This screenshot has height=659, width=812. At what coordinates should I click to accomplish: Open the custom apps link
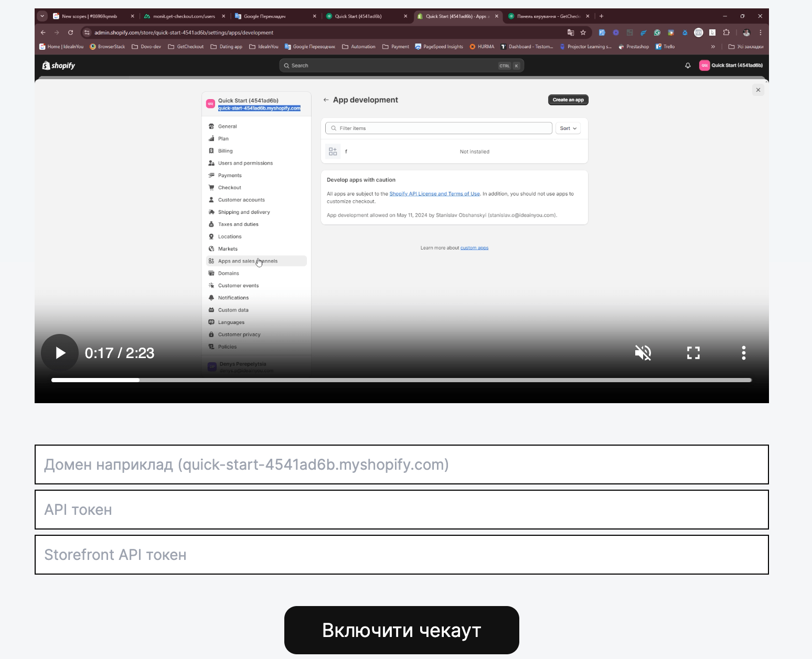point(474,248)
